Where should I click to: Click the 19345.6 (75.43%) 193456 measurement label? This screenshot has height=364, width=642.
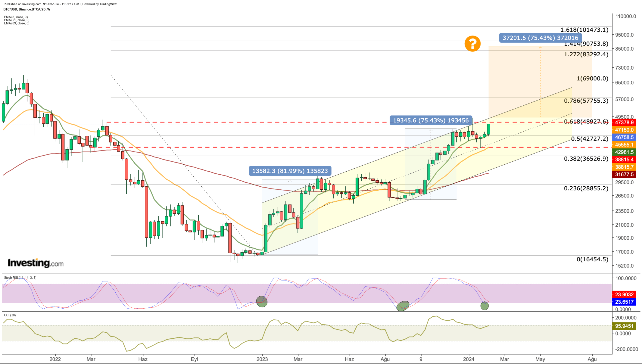coord(431,120)
